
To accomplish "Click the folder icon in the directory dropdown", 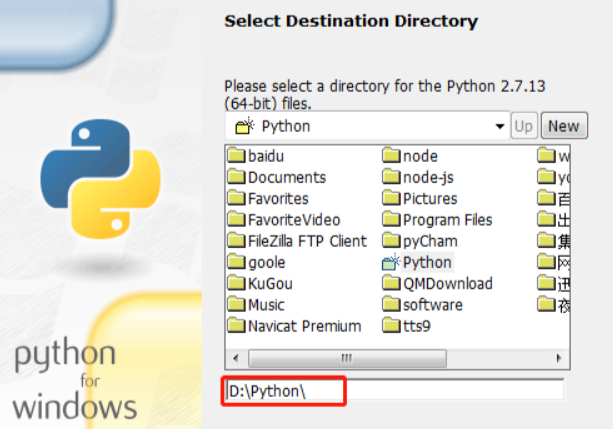I will coord(244,126).
